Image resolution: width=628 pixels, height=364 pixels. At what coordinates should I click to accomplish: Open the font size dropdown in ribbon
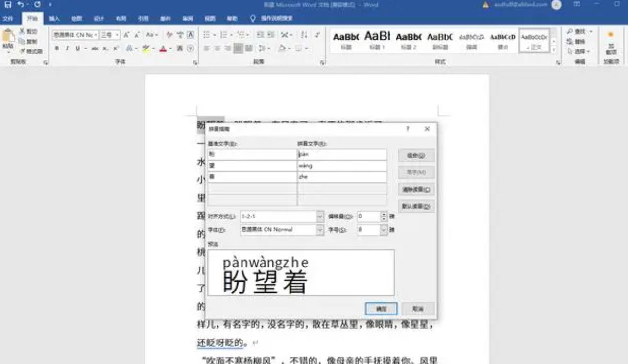tap(117, 35)
